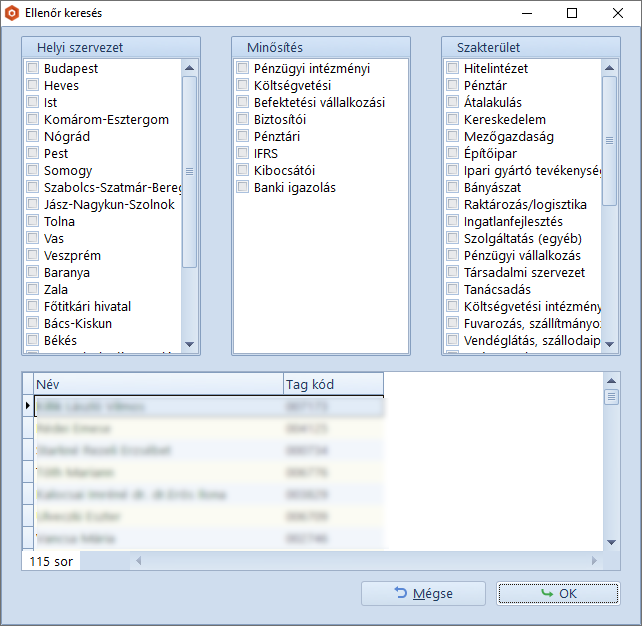The image size is (642, 626).
Task: Maximize the Ellenőr keresés window
Action: coord(572,13)
